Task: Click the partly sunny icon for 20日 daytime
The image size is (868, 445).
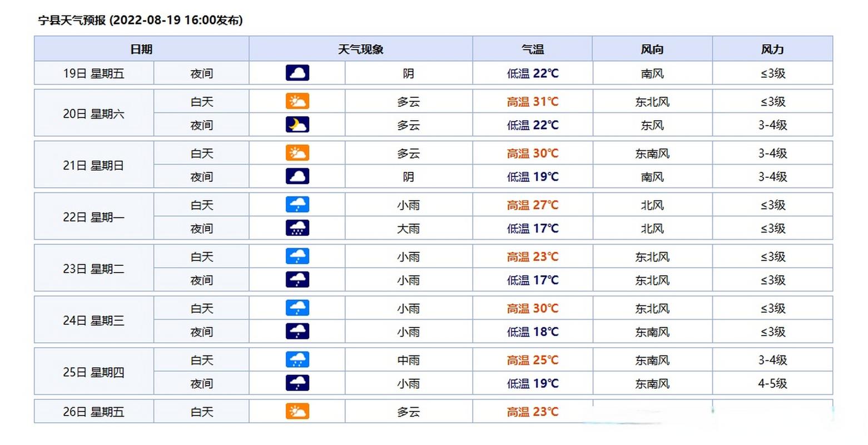Action: pyautogui.click(x=297, y=101)
